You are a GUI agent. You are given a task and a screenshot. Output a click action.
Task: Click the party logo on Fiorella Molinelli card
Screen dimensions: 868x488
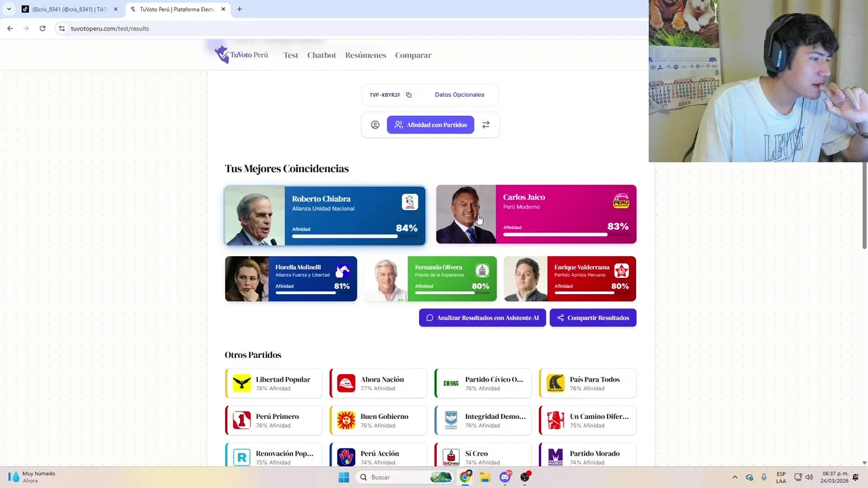342,272
